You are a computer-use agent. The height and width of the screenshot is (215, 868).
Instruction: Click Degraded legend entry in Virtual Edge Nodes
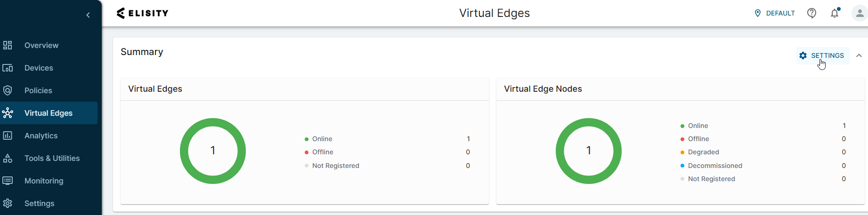(703, 152)
